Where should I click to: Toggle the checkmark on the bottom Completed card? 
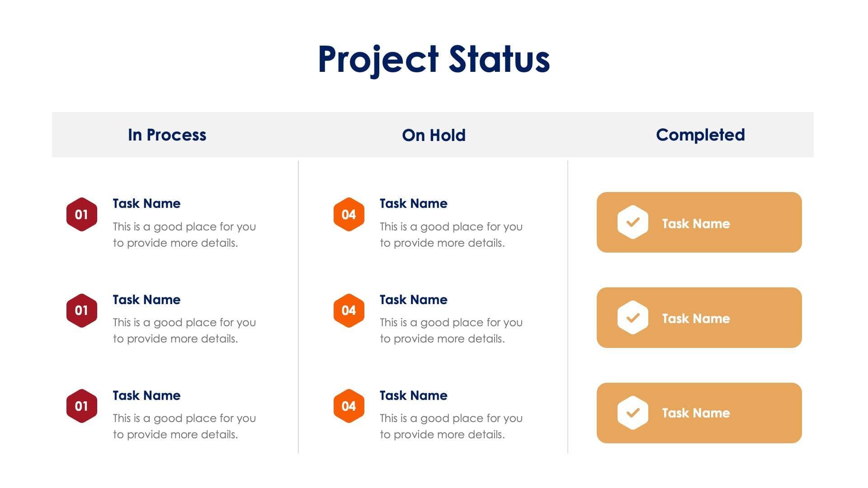pos(632,413)
